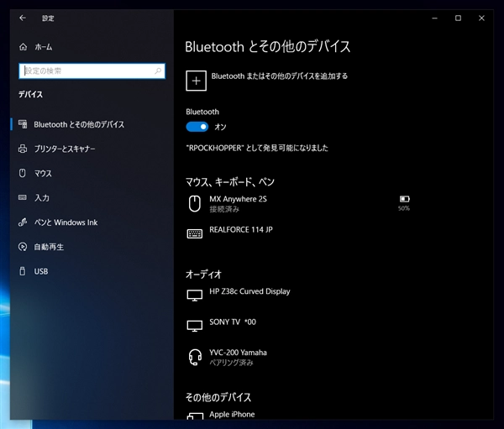
Task: Open the 自動再生 settings page
Action: (49, 247)
